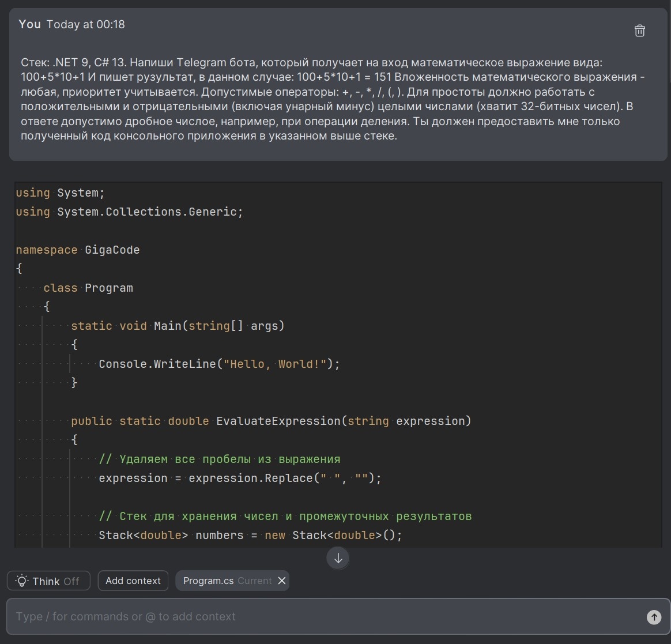Click the EvaluateExpression method declaration
Viewport: 671px width, 644px height.
point(271,421)
